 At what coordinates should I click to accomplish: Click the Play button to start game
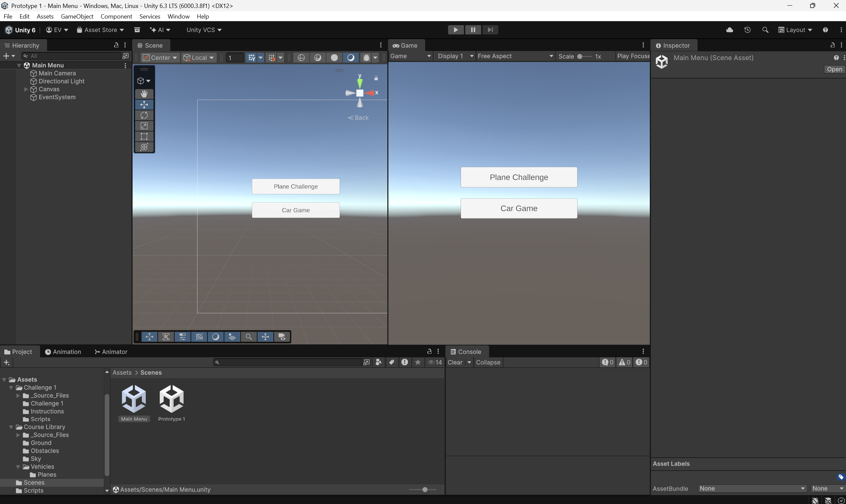pos(456,30)
